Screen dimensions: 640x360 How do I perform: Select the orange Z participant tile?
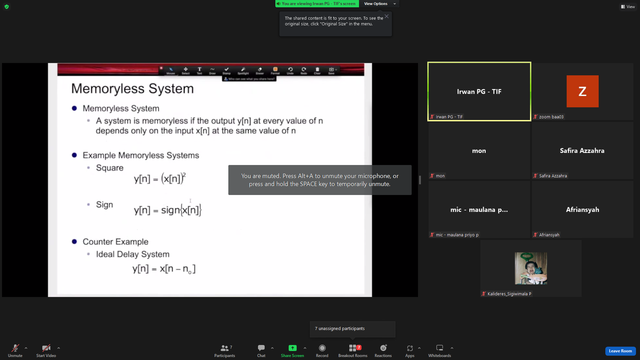tap(582, 91)
